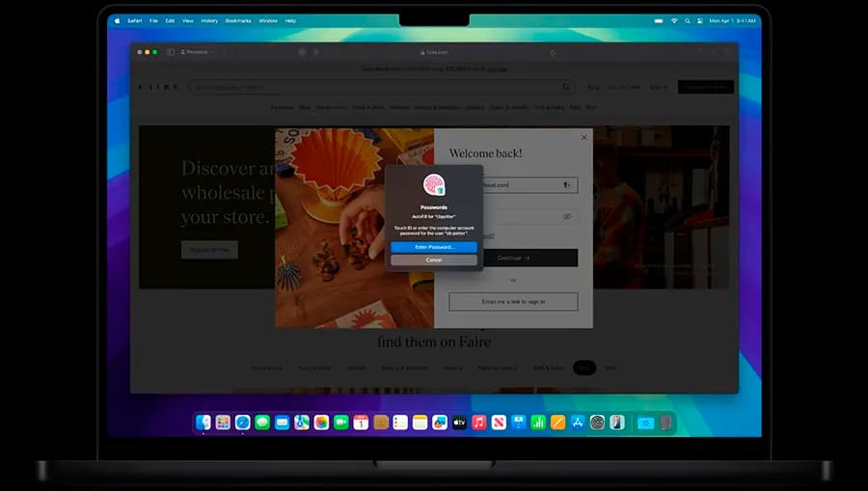Open the Edit menu
This screenshot has width=868, height=491.
(170, 20)
